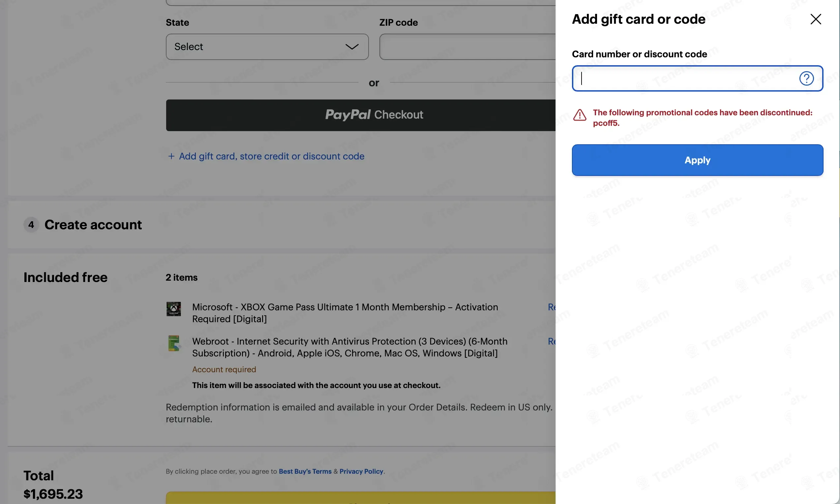Click the discontinued promotional codes error message
Image resolution: width=840 pixels, height=504 pixels.
coord(703,118)
